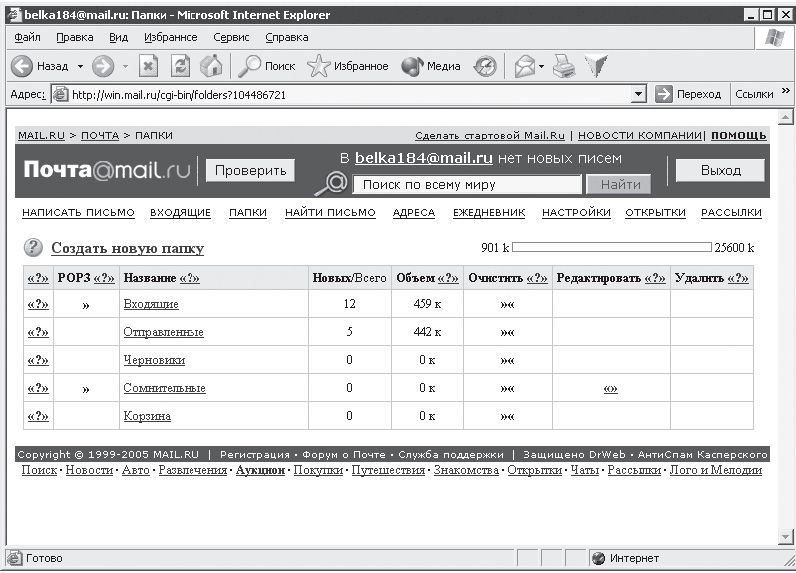Click the Print toolbar icon

pos(565,66)
